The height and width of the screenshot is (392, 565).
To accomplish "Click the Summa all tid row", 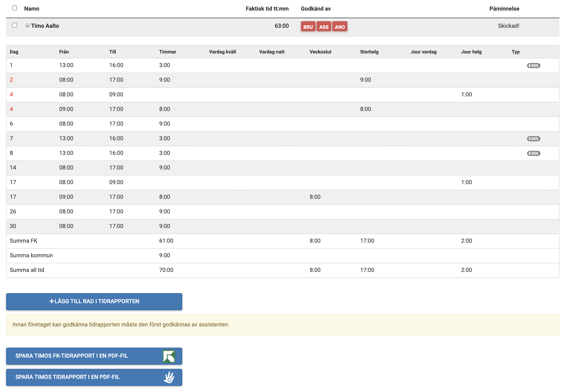I will click(x=27, y=270).
